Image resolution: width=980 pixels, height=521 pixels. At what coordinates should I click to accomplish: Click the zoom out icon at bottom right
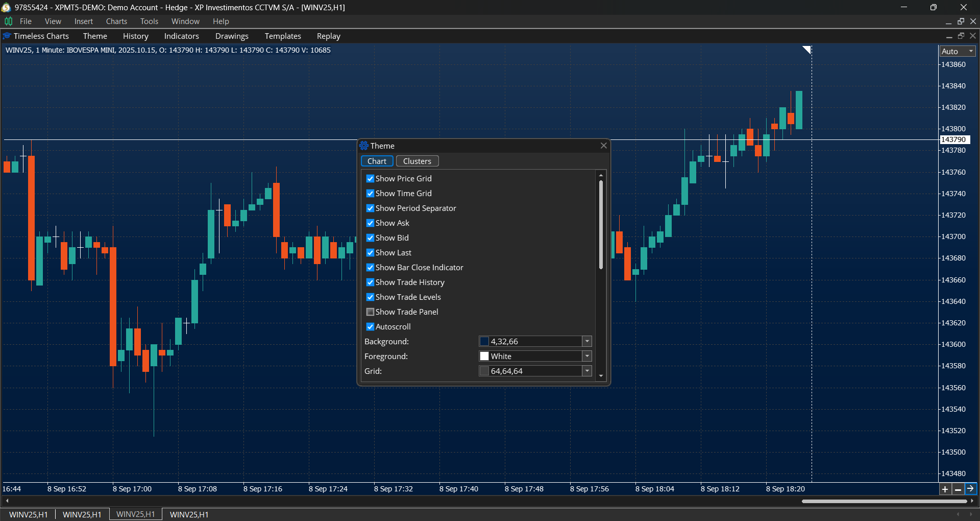pos(958,489)
